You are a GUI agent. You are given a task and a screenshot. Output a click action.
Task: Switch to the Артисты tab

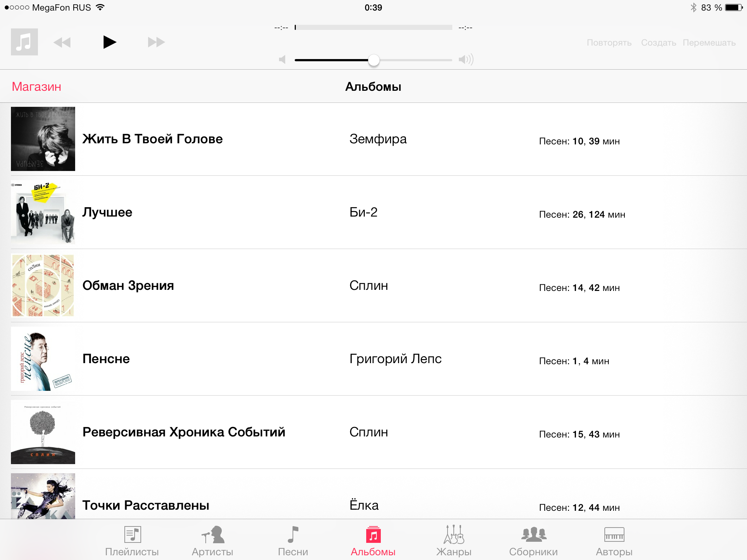213,541
